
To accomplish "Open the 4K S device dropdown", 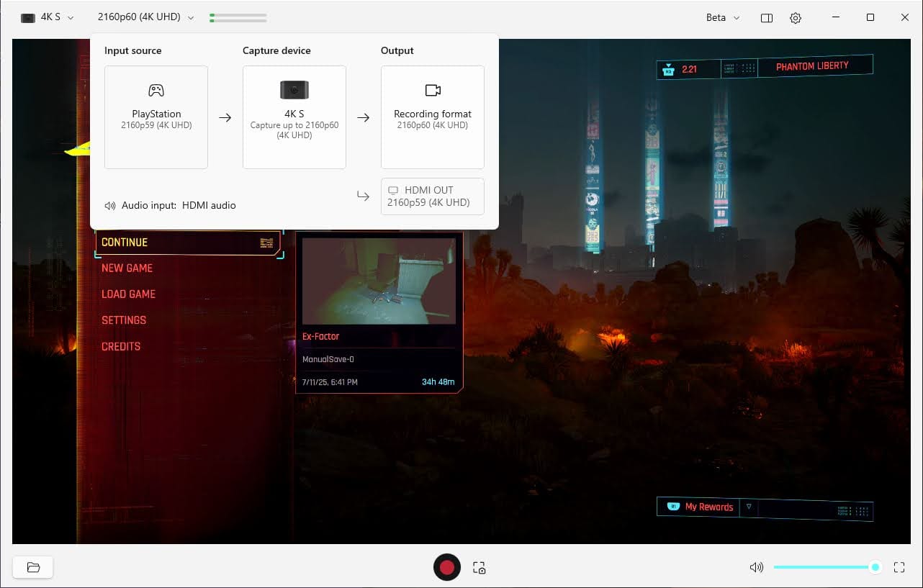I will click(48, 17).
